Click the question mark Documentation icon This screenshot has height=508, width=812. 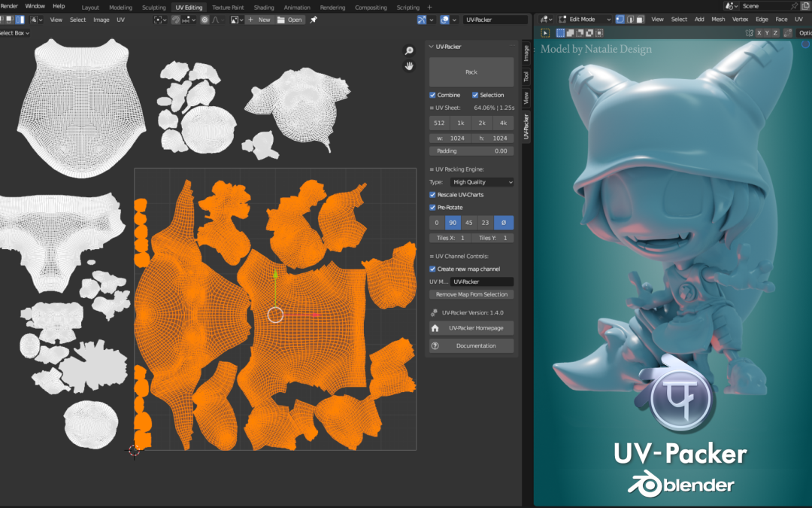pos(435,345)
